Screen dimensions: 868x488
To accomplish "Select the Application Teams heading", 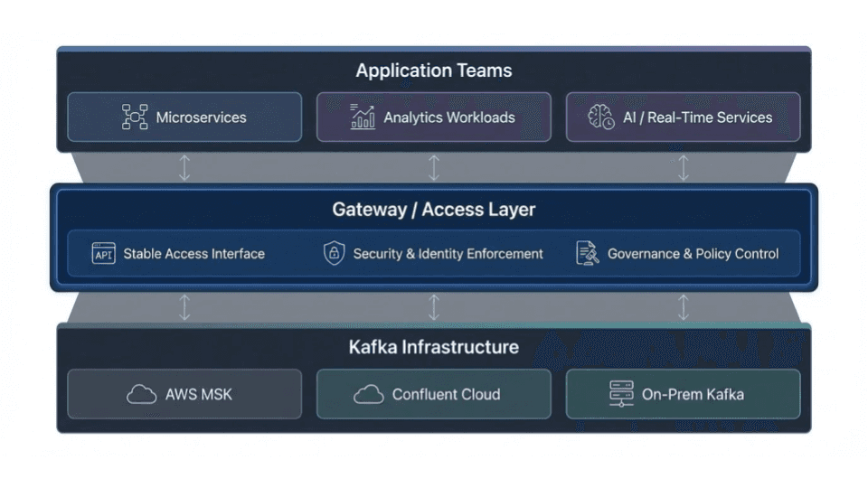I will coord(434,70).
